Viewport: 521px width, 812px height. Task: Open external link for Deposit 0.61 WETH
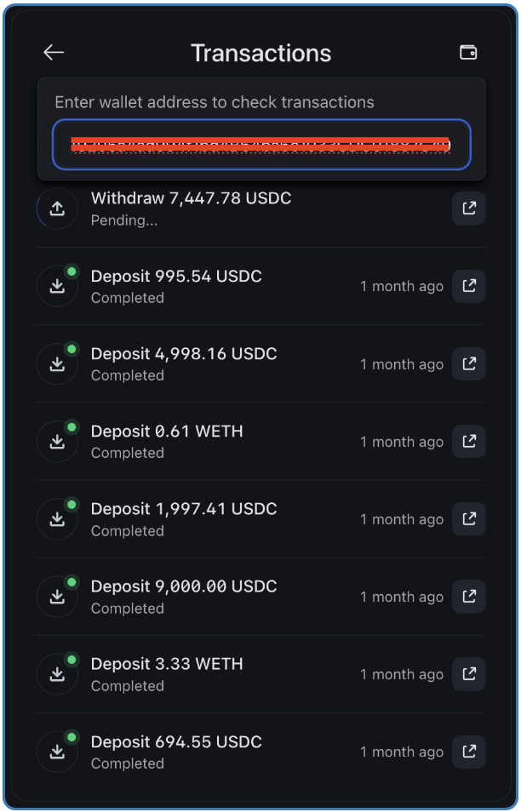469,441
